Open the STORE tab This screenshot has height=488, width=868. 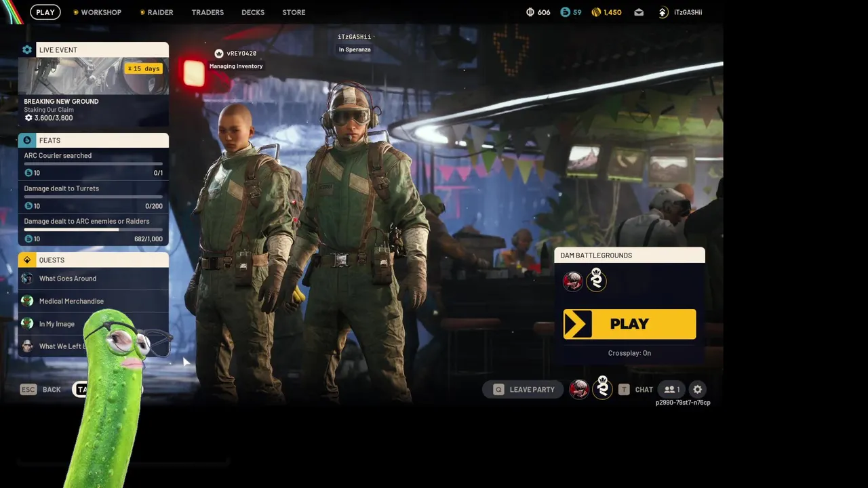(294, 12)
